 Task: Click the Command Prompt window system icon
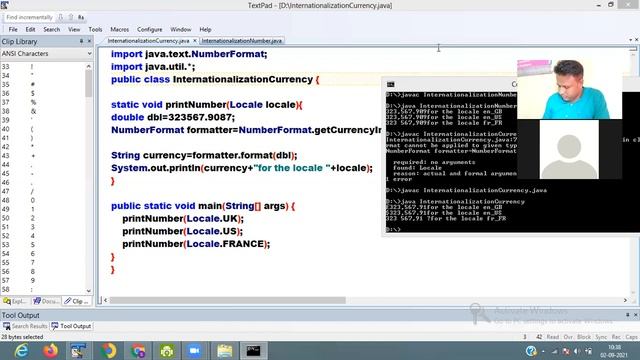point(391,84)
